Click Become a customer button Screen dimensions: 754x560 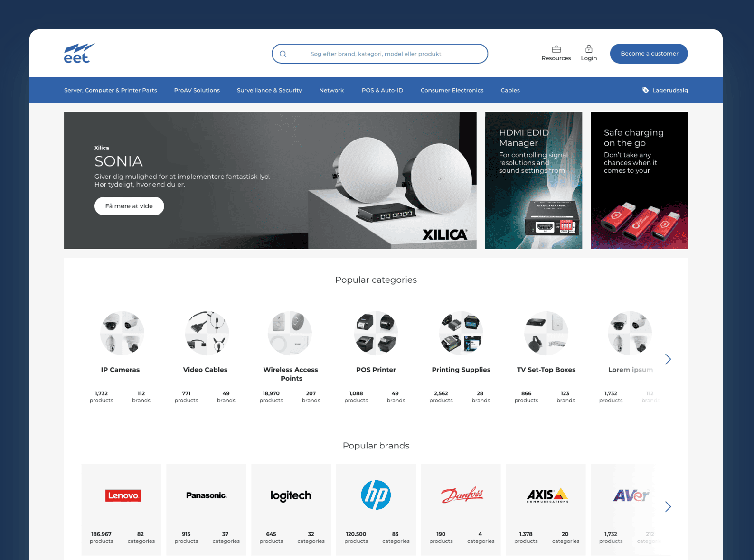click(x=649, y=54)
